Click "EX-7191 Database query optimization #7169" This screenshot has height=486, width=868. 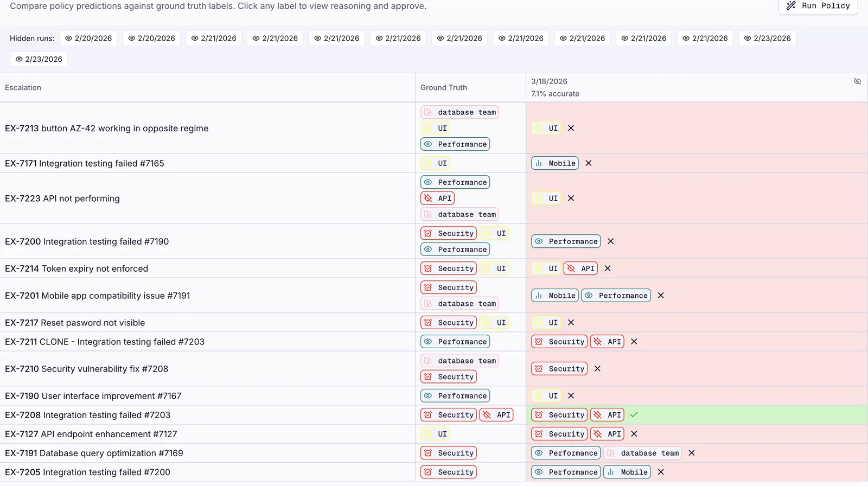pos(94,453)
